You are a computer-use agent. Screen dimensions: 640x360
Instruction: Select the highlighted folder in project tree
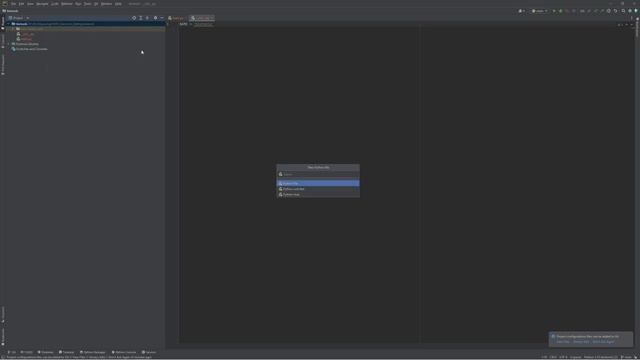coord(86,29)
